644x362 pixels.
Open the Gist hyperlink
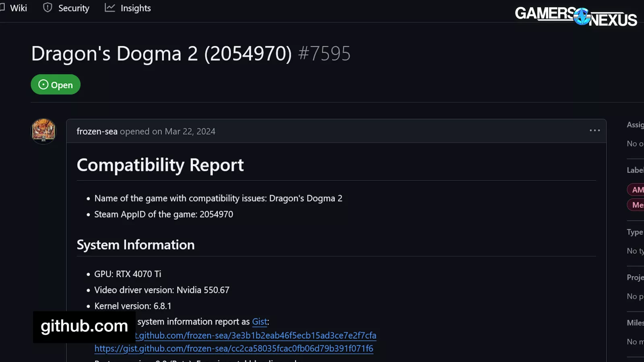pyautogui.click(x=260, y=322)
